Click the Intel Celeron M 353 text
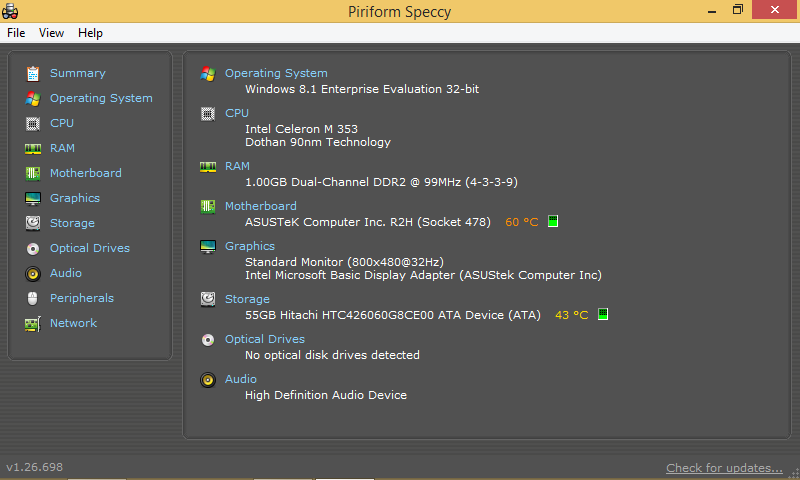This screenshot has height=480, width=800. pos(301,129)
